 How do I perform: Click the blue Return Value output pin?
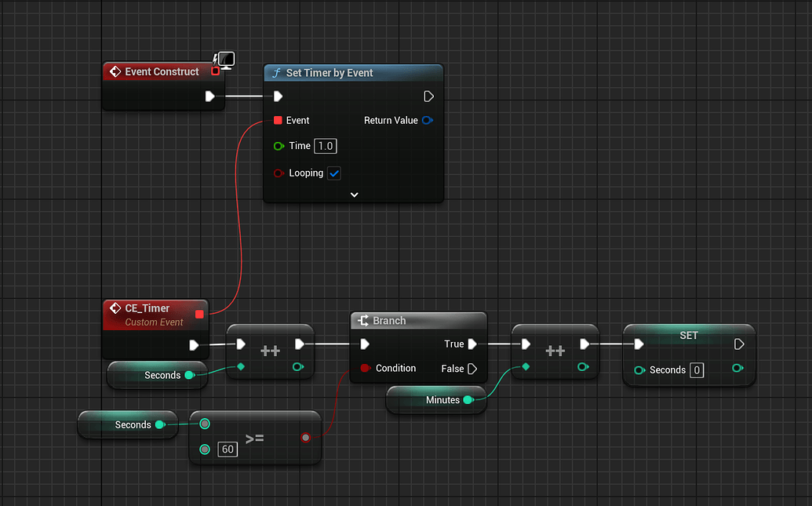(428, 120)
